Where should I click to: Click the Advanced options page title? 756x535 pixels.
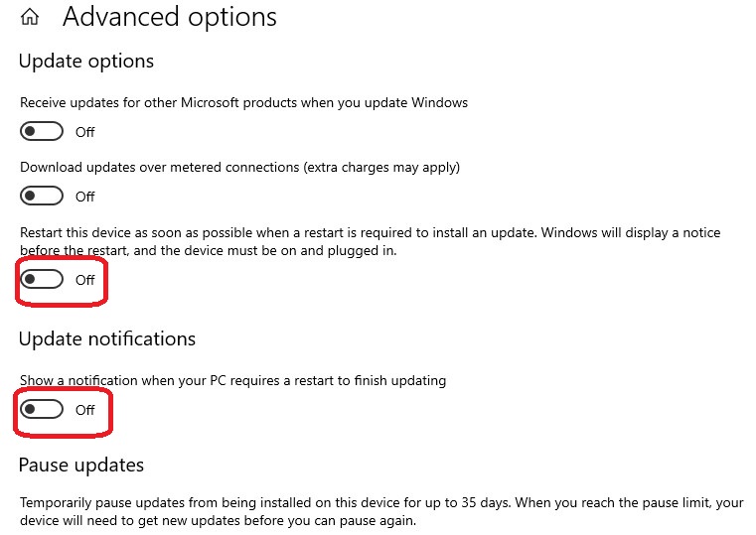click(x=170, y=17)
